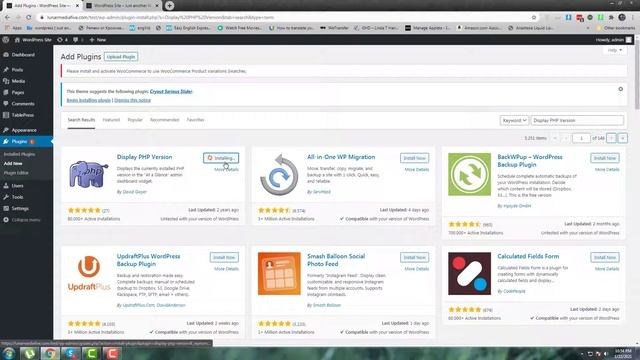
Task: Open the Windows Start menu
Action: tap(9, 353)
